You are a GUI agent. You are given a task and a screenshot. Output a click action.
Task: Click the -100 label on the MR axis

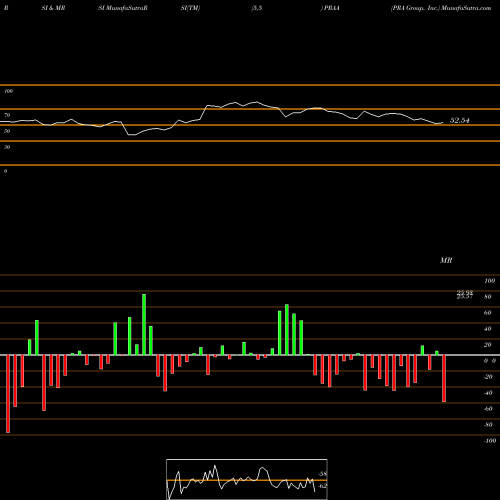pos(489,441)
